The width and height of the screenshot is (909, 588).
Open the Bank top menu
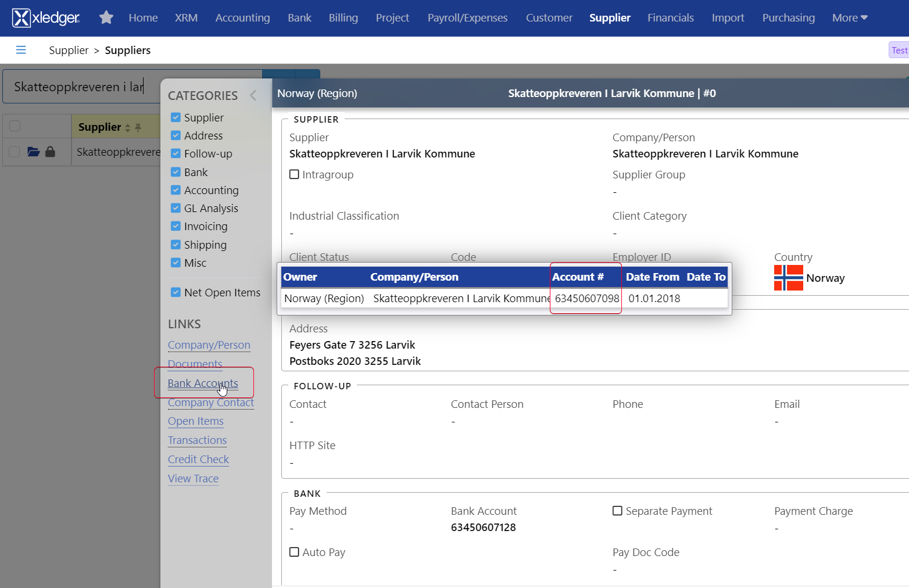click(299, 18)
